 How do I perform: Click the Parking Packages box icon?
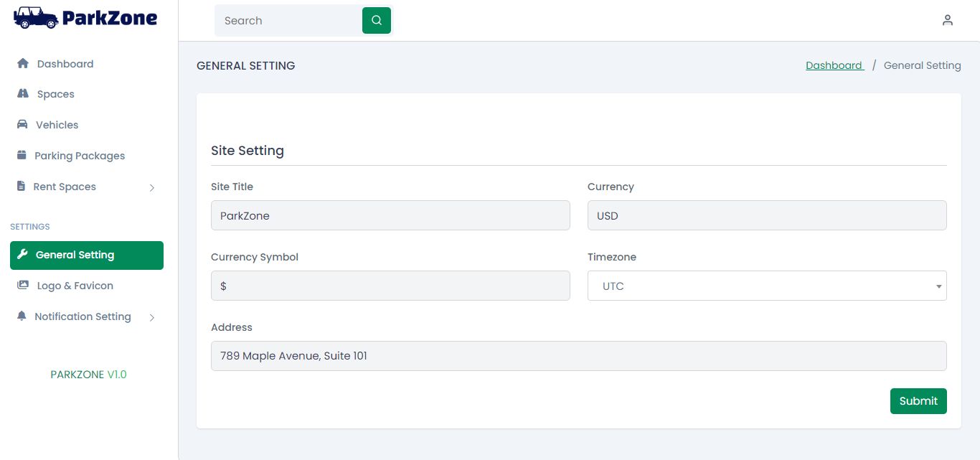pos(22,156)
